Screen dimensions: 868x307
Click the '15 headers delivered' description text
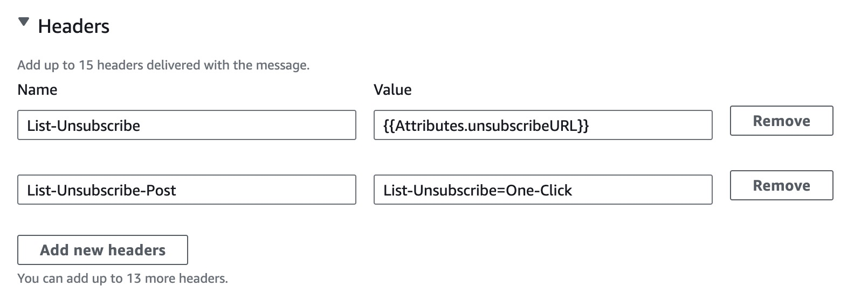tap(163, 65)
